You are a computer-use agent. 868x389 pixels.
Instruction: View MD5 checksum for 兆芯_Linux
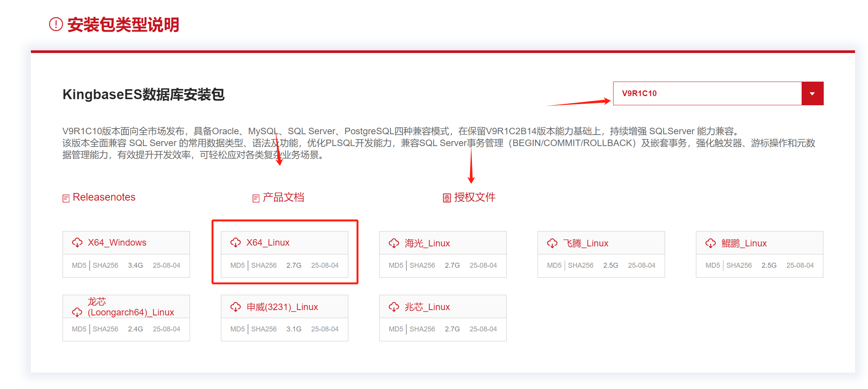pos(396,329)
